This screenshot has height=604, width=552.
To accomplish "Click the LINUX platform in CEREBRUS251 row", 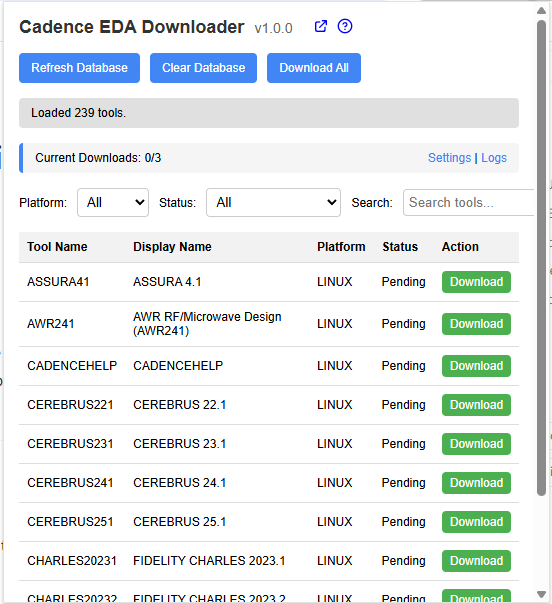I will click(x=335, y=522).
